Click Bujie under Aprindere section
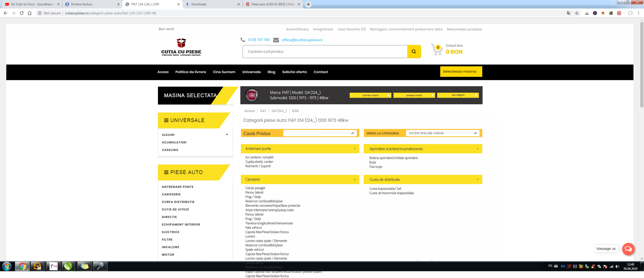 pos(373,162)
